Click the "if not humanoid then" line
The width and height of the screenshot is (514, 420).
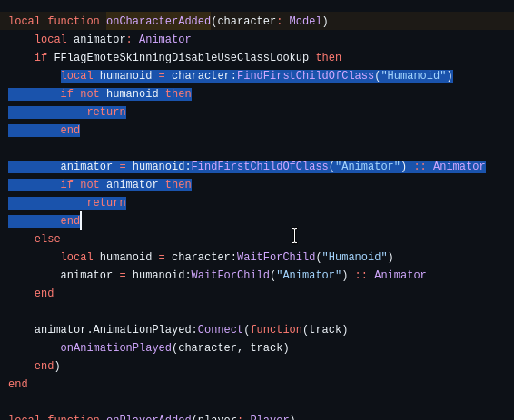pos(126,93)
